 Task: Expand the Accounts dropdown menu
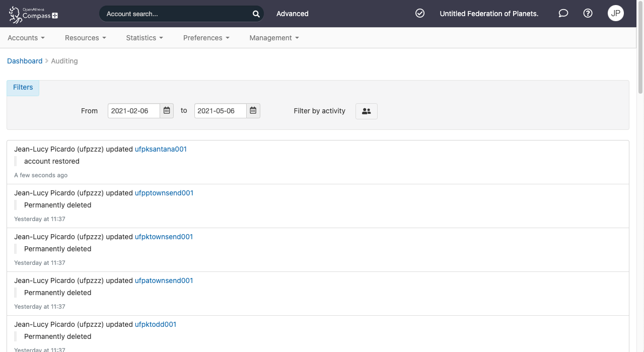pyautogui.click(x=26, y=38)
